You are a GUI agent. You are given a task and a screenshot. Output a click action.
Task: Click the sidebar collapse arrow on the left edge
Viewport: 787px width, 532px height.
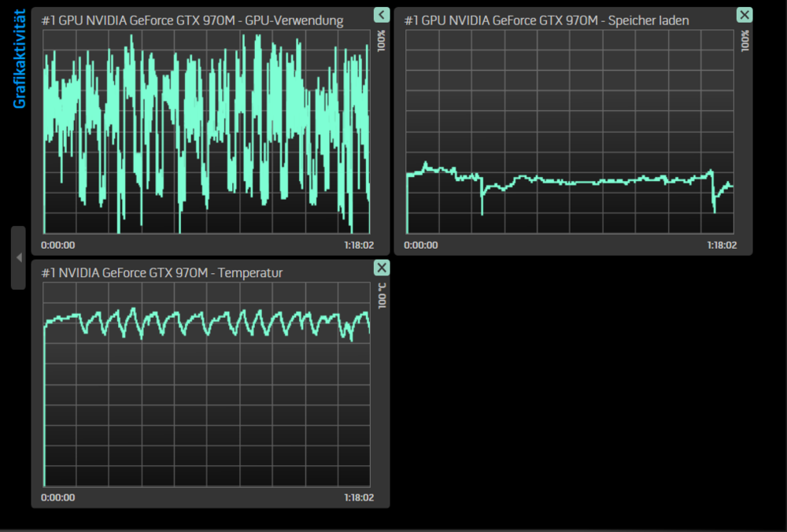pyautogui.click(x=17, y=257)
